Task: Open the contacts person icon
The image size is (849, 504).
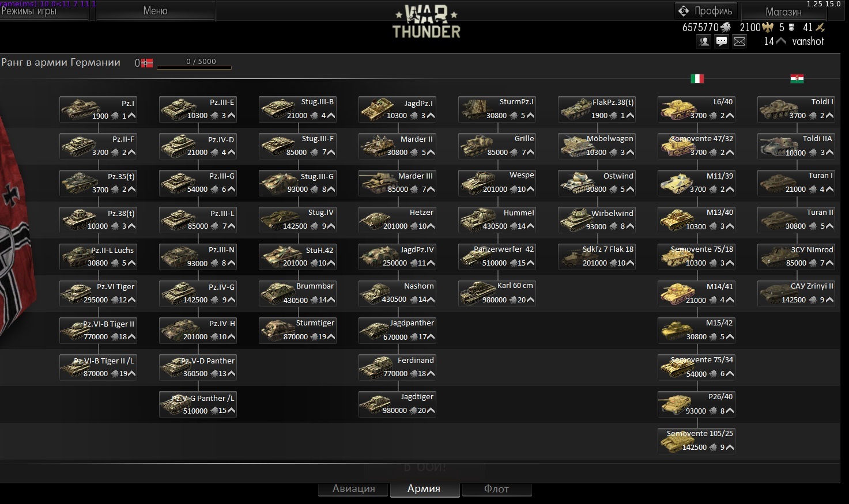Action: [704, 41]
